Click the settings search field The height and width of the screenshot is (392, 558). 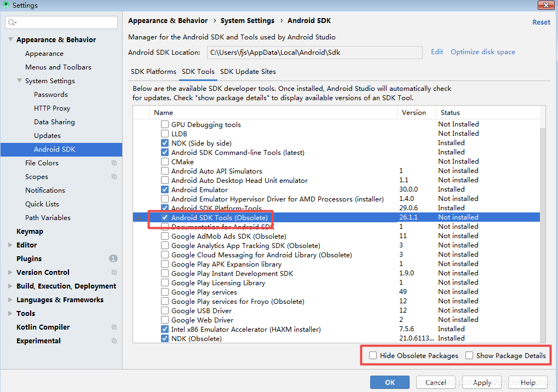tap(61, 22)
